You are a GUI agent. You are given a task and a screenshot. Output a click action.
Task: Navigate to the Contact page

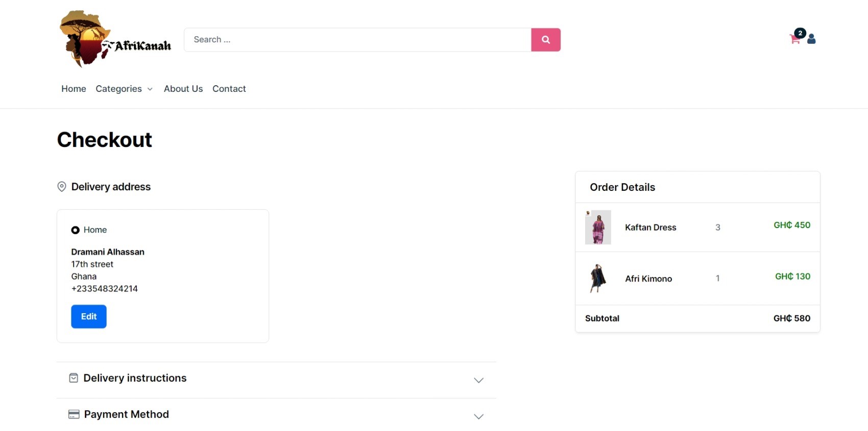pyautogui.click(x=229, y=89)
